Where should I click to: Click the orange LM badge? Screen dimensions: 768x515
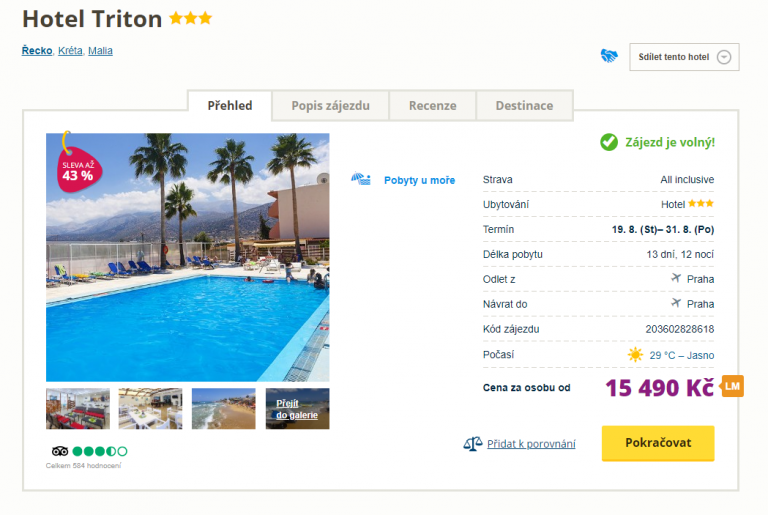click(x=733, y=386)
